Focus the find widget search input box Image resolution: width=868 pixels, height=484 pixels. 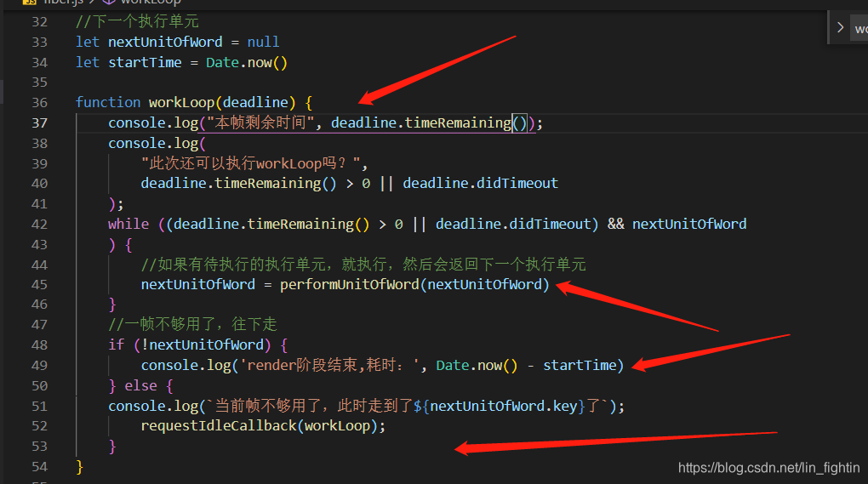(x=859, y=28)
